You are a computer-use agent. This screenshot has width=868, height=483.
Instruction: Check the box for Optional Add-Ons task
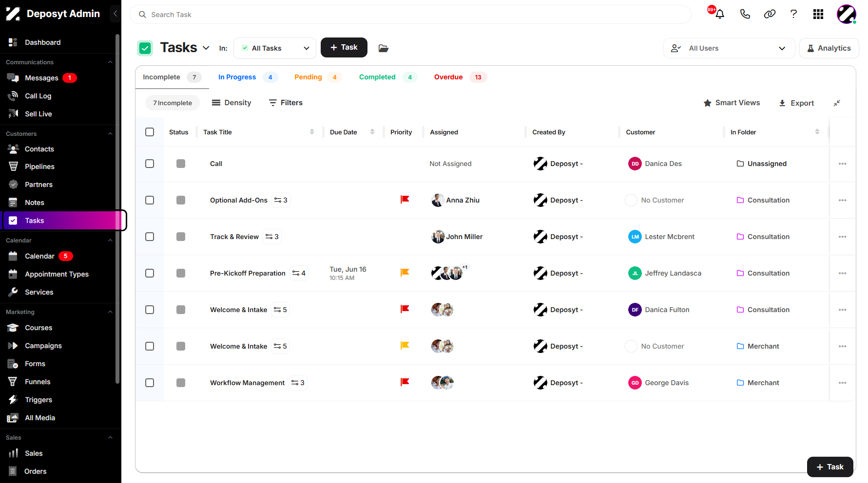[x=150, y=200]
